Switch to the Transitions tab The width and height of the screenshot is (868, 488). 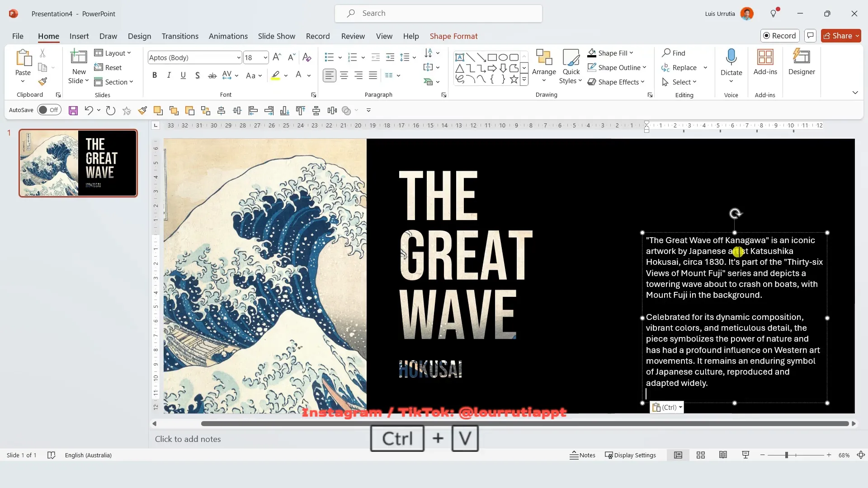tap(180, 36)
